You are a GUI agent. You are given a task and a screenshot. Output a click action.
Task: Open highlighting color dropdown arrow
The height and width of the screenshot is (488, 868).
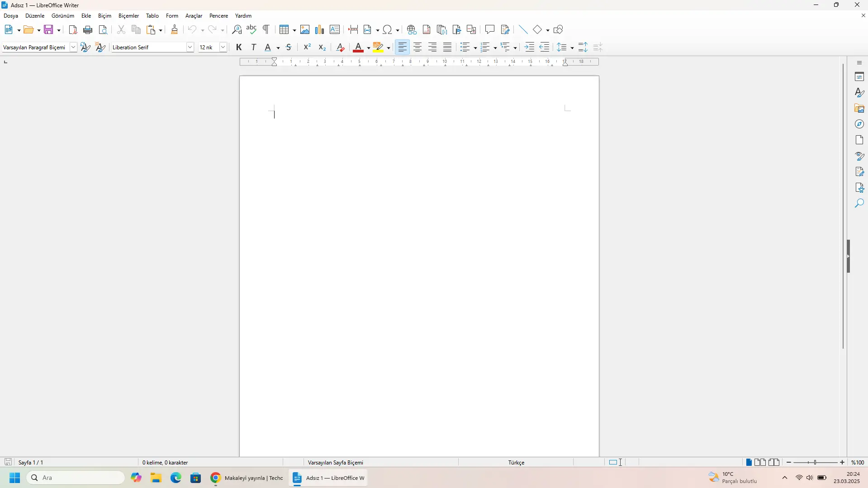pyautogui.click(x=389, y=48)
